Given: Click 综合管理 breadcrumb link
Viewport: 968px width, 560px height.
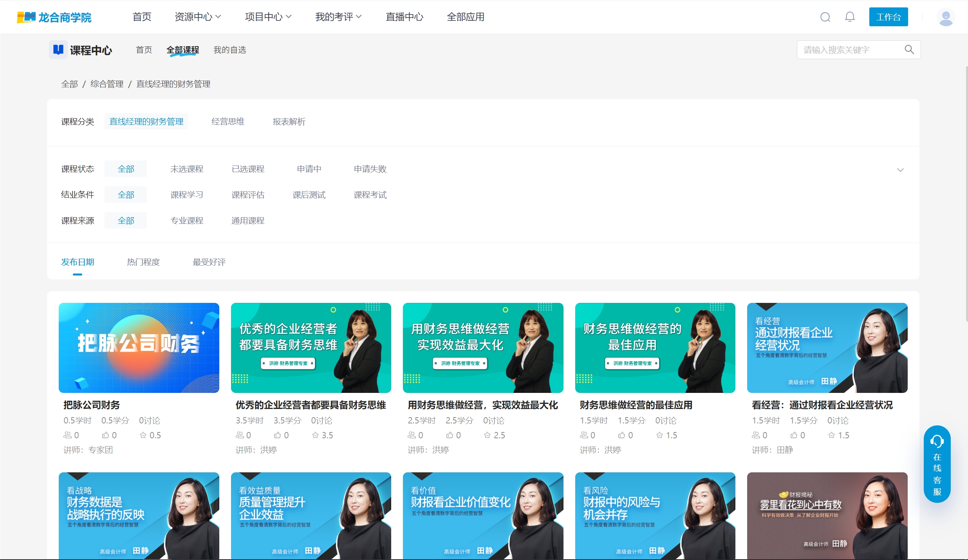Looking at the screenshot, I should pos(107,84).
